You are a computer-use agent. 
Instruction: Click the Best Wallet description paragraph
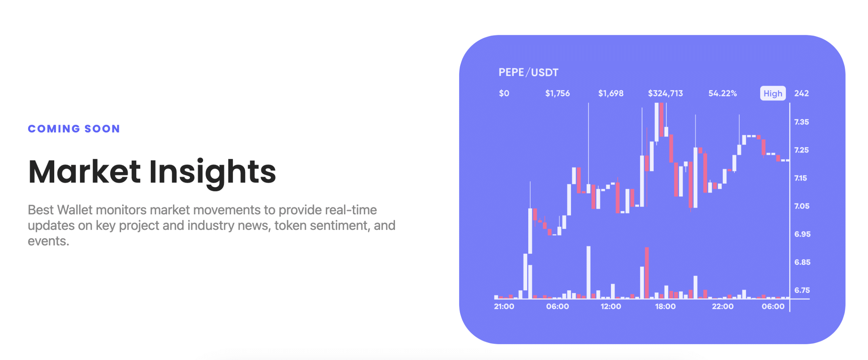[211, 226]
